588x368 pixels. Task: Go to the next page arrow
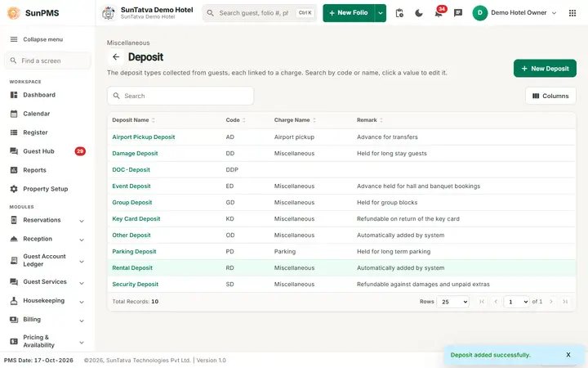(x=551, y=302)
